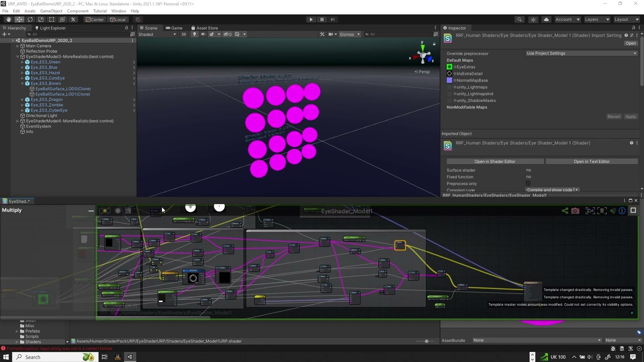Expand EyeShaderModel4-MoreRealistic tree item
The width and height of the screenshot is (644, 362).
17,121
